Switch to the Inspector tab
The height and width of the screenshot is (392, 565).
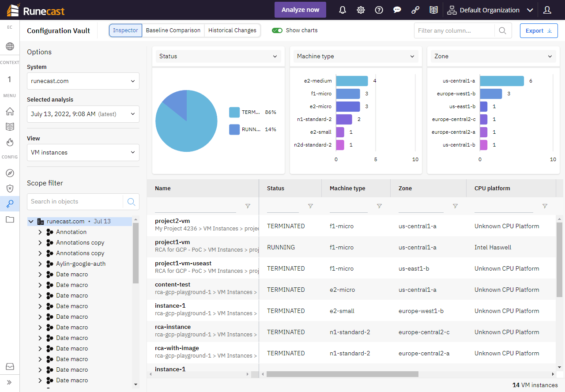click(126, 30)
